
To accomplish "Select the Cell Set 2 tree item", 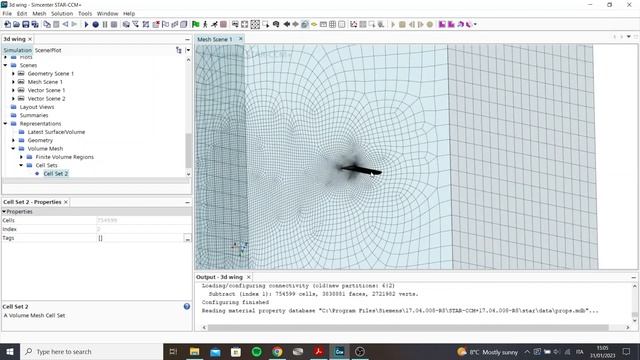I will [56, 173].
